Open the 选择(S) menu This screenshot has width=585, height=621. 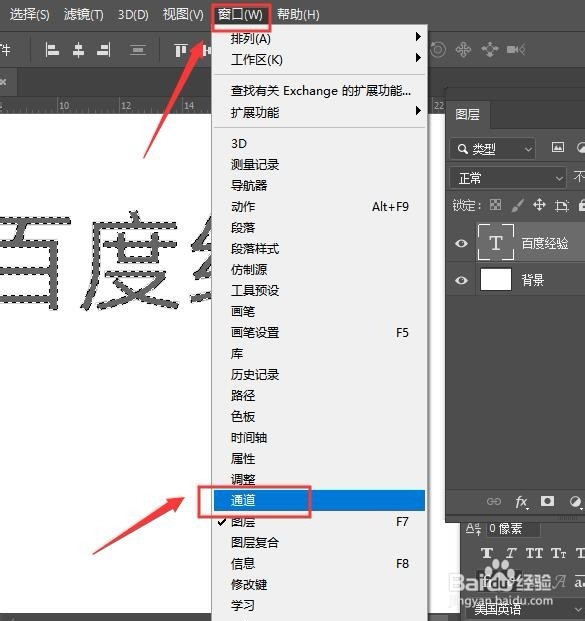pyautogui.click(x=30, y=15)
